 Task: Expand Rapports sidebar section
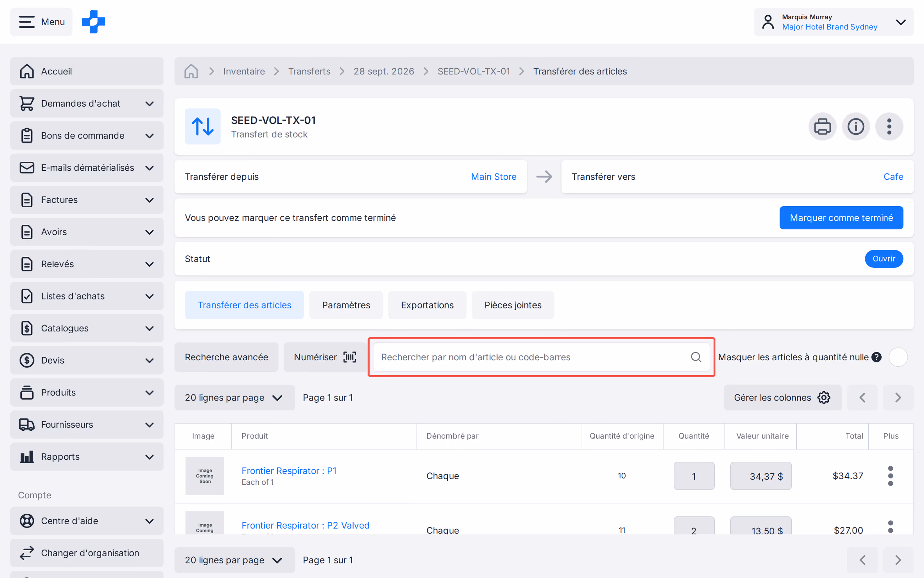87,457
